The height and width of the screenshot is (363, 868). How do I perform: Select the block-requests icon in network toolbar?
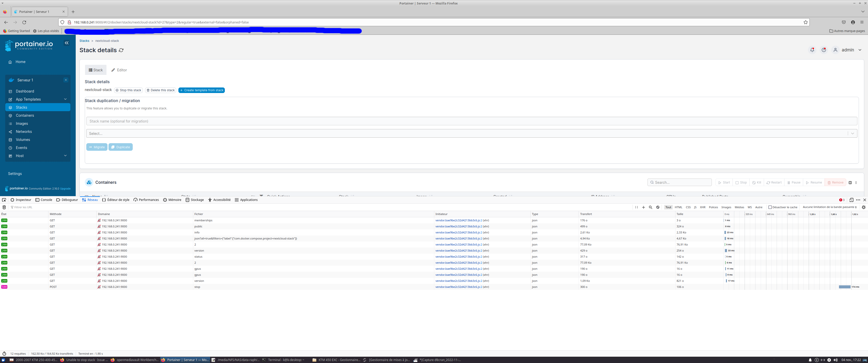coord(657,207)
